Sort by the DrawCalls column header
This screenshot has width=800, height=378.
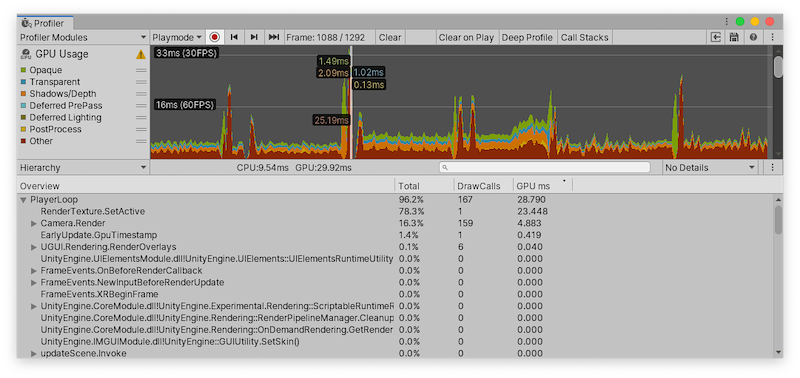(x=483, y=186)
